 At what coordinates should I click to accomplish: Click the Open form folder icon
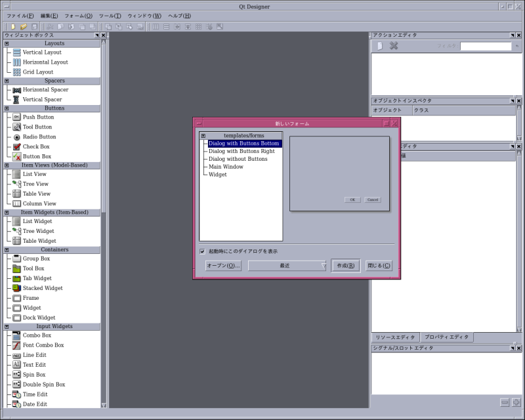point(24,26)
